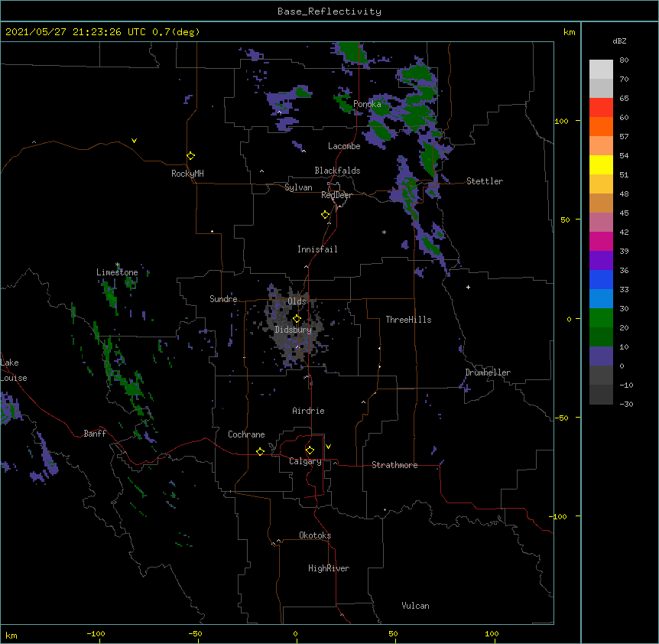Select the white plus marker north of Drumheller
Screen dimensions: 659x644
coord(468,287)
